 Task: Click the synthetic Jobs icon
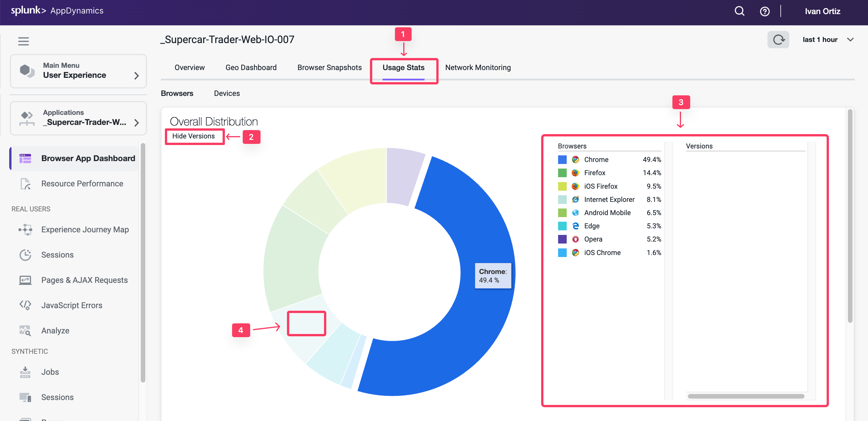click(x=25, y=372)
